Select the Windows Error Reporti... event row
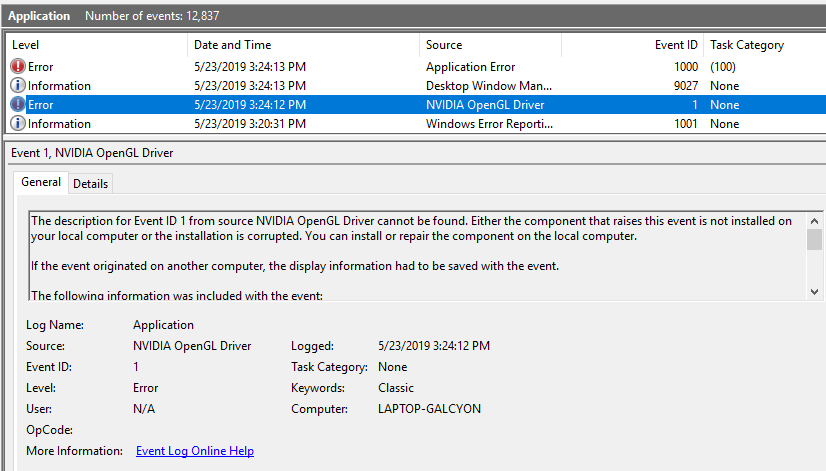Viewport: 826px width, 471px height. click(x=416, y=123)
